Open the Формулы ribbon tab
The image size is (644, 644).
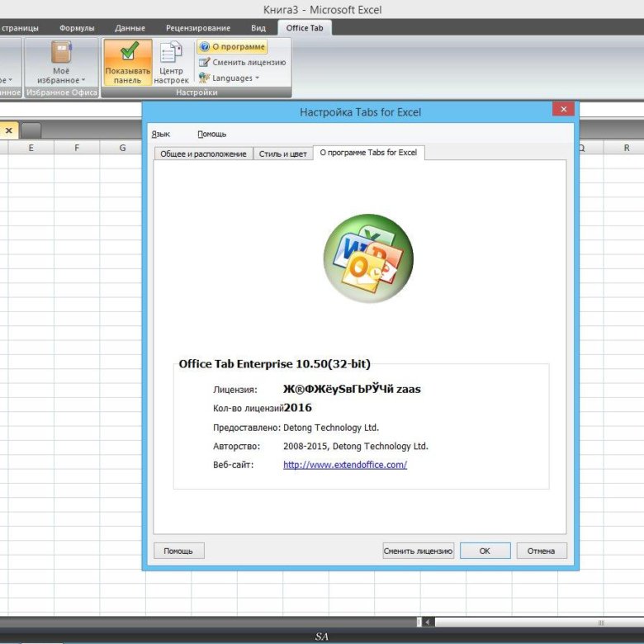(x=77, y=28)
